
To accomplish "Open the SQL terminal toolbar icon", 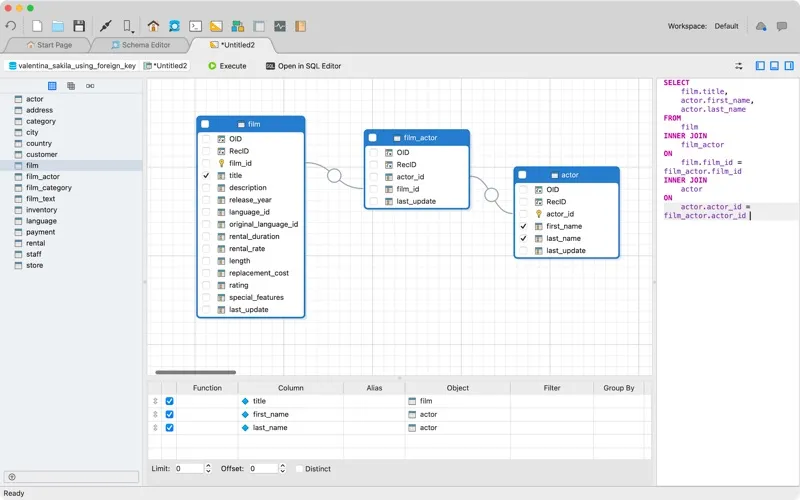I will pos(195,26).
